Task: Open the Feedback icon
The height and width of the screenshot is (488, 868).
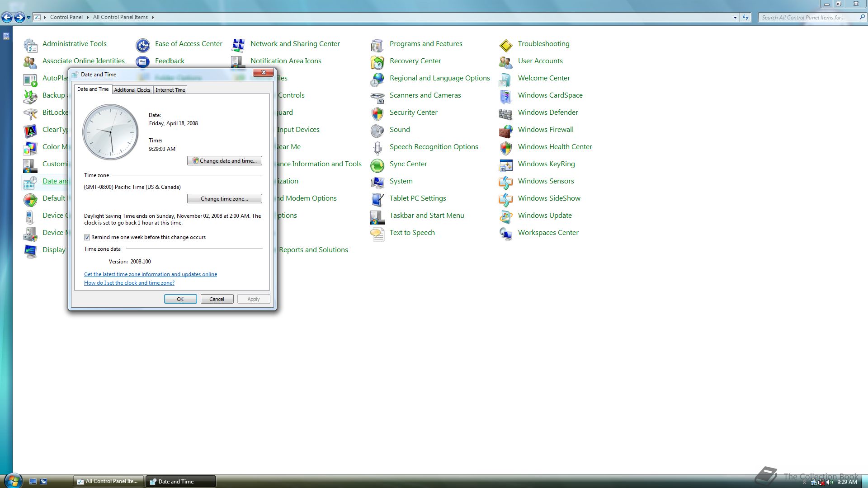Action: click(x=143, y=62)
